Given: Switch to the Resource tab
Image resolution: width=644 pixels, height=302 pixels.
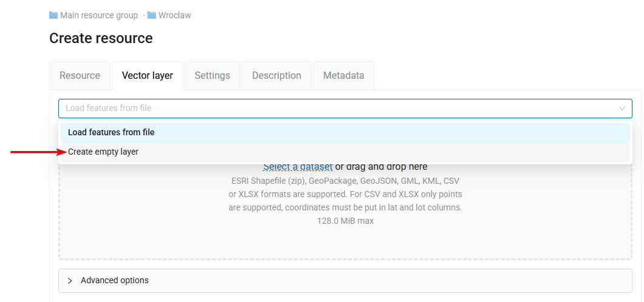Looking at the screenshot, I should coord(80,76).
